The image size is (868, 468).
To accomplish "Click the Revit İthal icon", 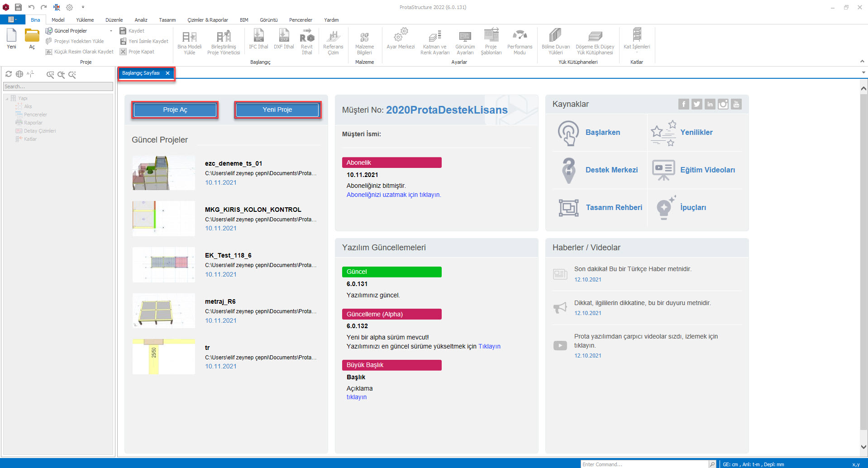I will (x=307, y=36).
